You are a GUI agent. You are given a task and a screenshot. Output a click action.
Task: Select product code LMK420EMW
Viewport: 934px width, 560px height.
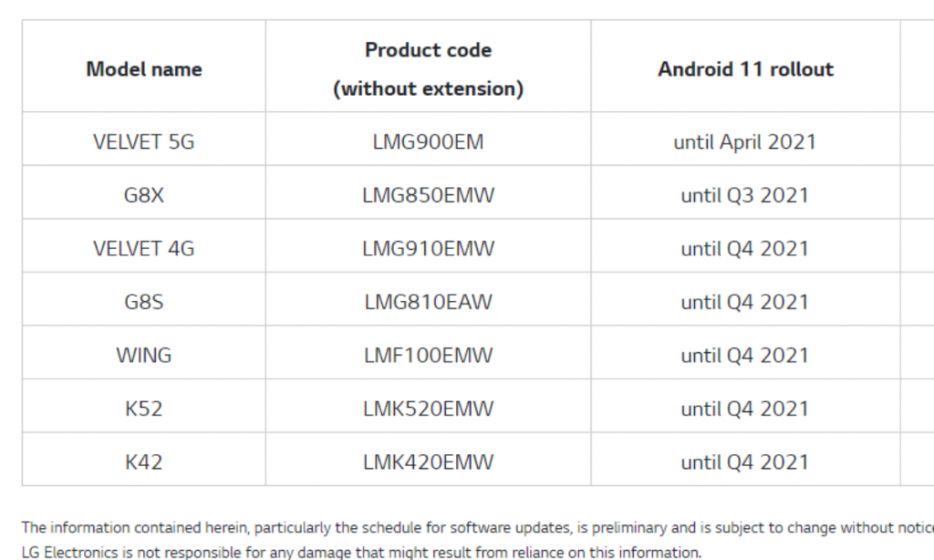coord(428,461)
